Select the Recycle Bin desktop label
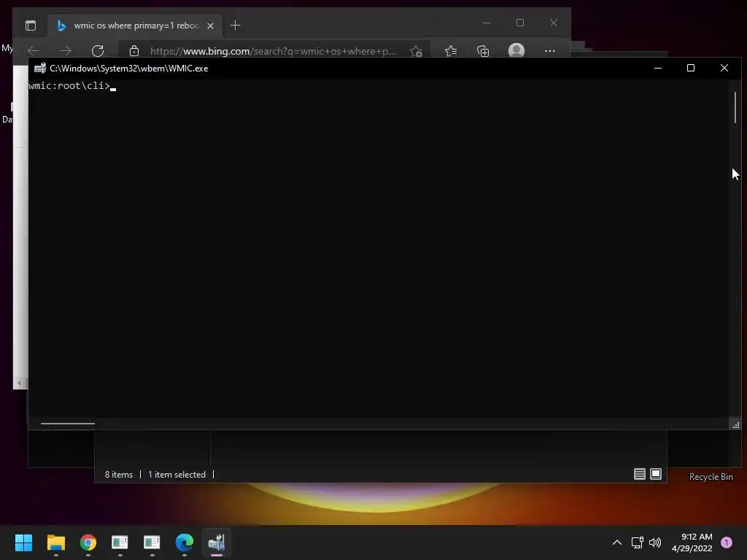 [x=711, y=477]
